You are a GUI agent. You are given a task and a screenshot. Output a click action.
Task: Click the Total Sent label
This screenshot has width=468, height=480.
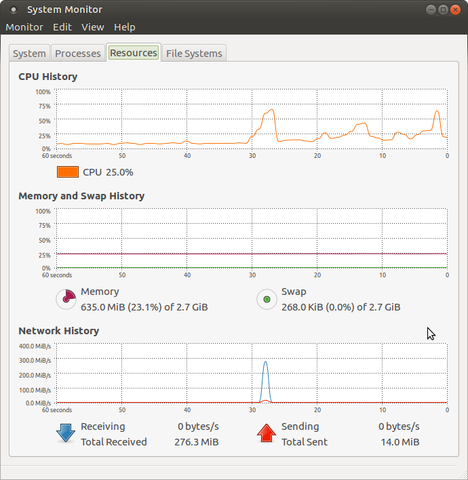coord(305,442)
